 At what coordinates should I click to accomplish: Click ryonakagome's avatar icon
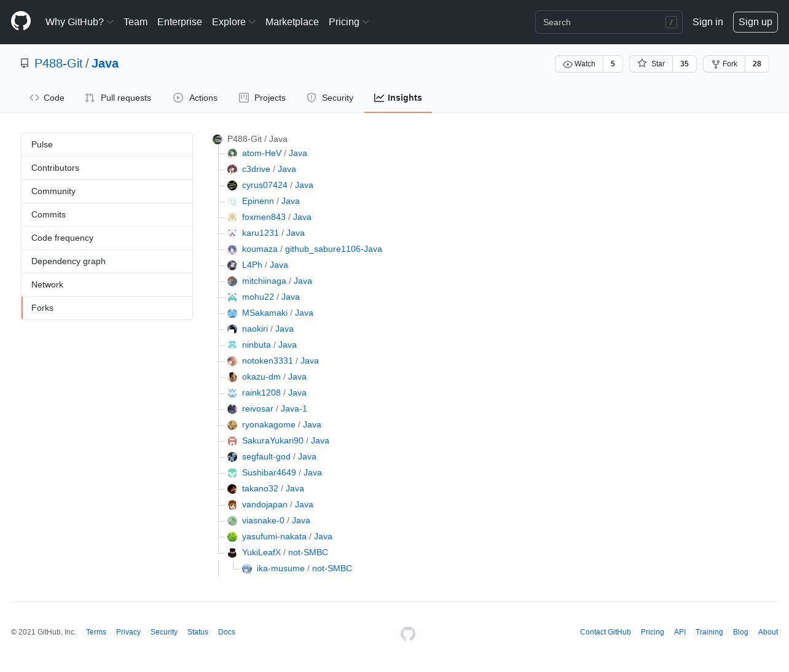click(x=232, y=425)
